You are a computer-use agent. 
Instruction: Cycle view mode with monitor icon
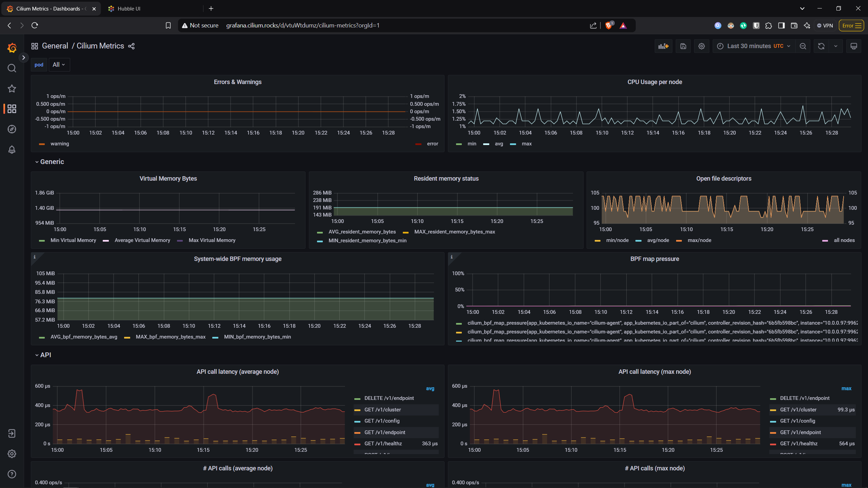tap(854, 46)
